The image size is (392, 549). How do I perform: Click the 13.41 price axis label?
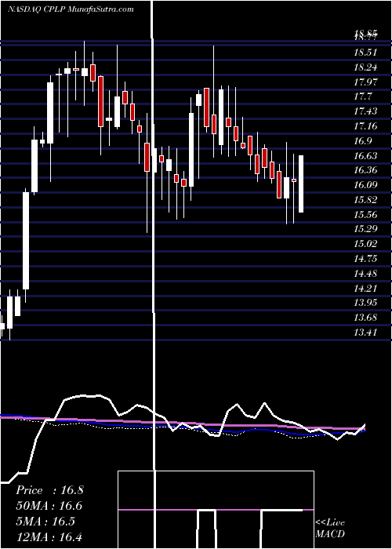(366, 333)
